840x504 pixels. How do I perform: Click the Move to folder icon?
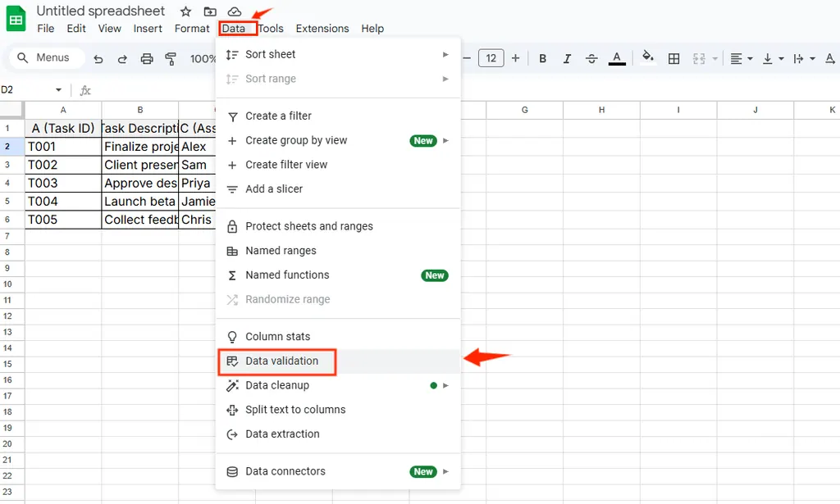(x=210, y=11)
